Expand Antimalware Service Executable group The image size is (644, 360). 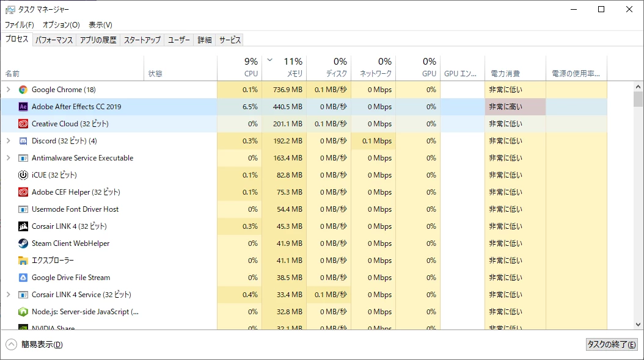(8, 158)
